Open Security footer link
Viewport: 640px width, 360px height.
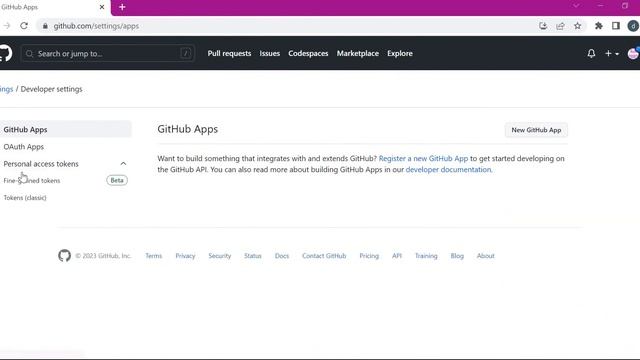tap(220, 256)
